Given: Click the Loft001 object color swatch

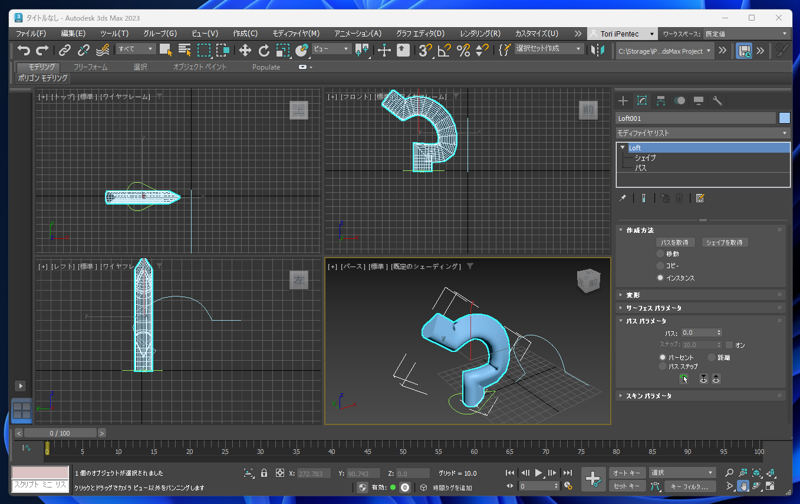Looking at the screenshot, I should pyautogui.click(x=784, y=118).
